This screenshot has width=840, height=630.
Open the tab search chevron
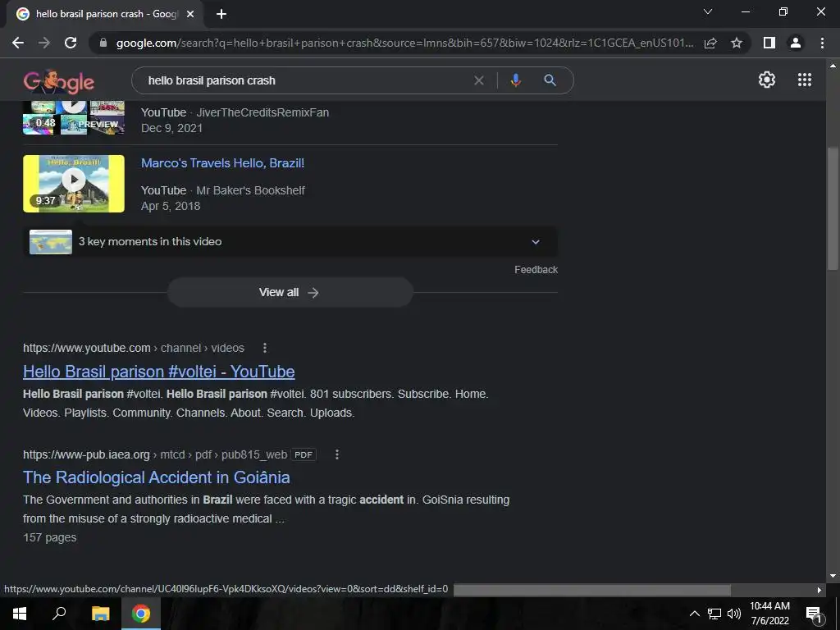tap(708, 11)
